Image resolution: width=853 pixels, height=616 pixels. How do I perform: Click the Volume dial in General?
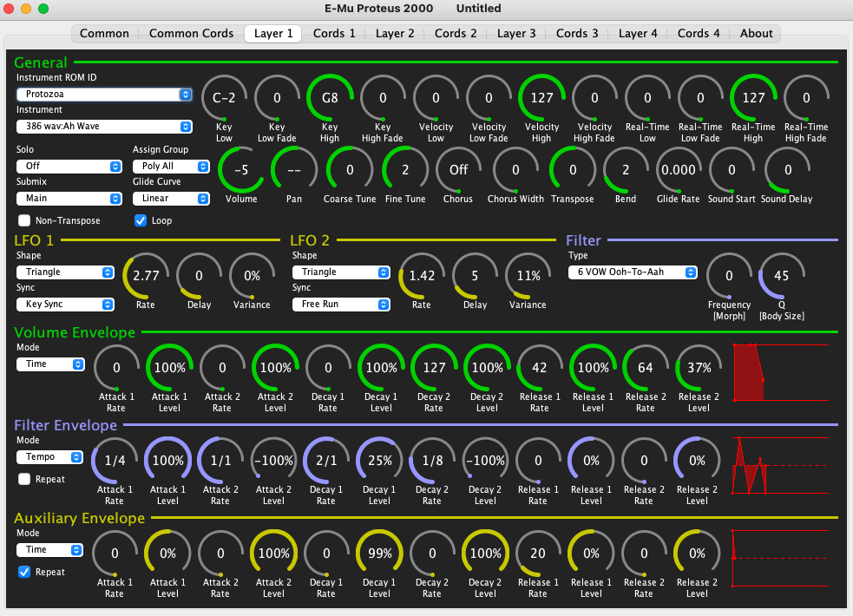click(241, 170)
